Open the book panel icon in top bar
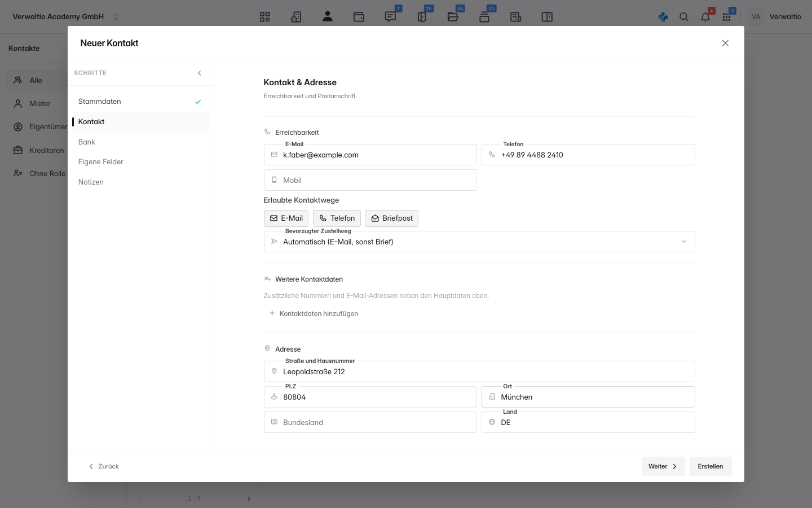The height and width of the screenshot is (508, 812). point(547,17)
